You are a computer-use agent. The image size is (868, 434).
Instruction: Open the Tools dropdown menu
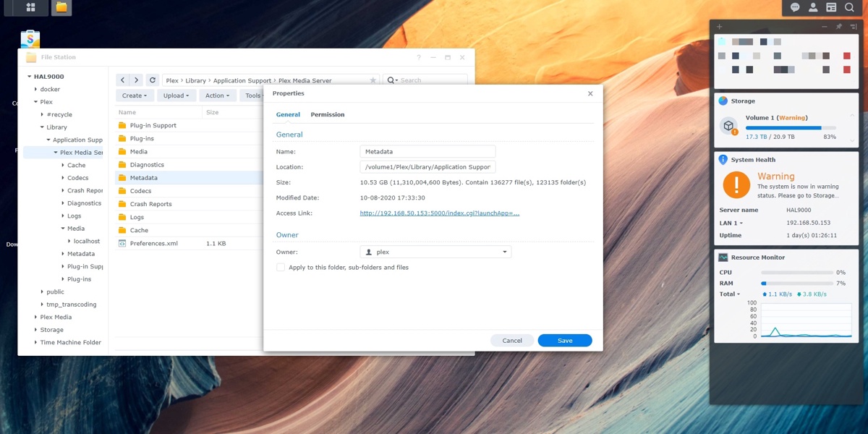click(x=253, y=95)
